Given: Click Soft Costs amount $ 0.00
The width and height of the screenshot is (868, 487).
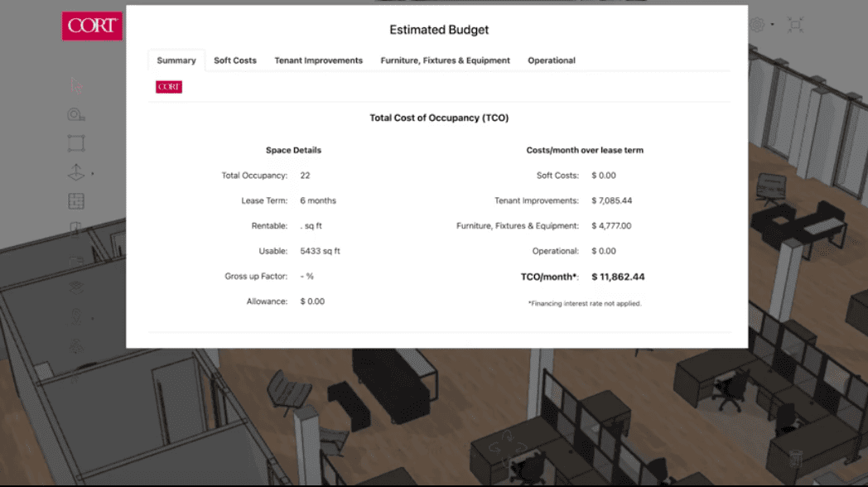Looking at the screenshot, I should [604, 176].
